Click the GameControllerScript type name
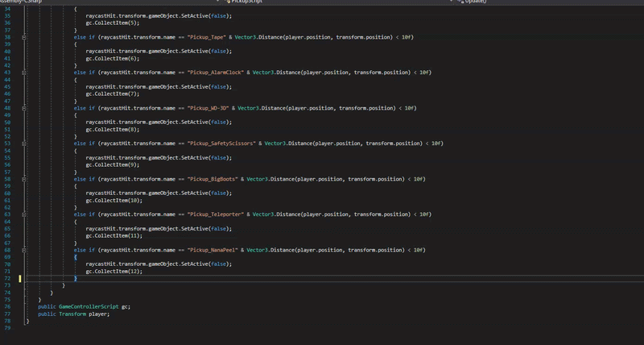 pyautogui.click(x=89, y=307)
